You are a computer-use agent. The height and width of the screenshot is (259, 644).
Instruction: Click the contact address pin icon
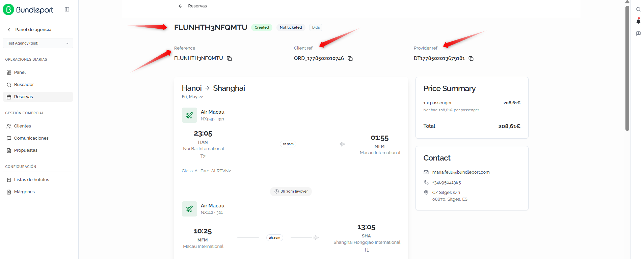426,193
